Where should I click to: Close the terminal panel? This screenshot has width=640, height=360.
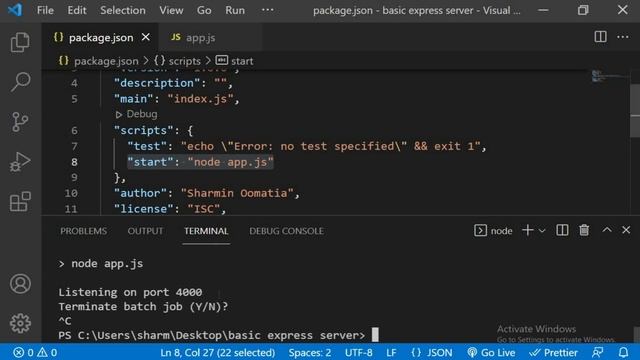626,230
